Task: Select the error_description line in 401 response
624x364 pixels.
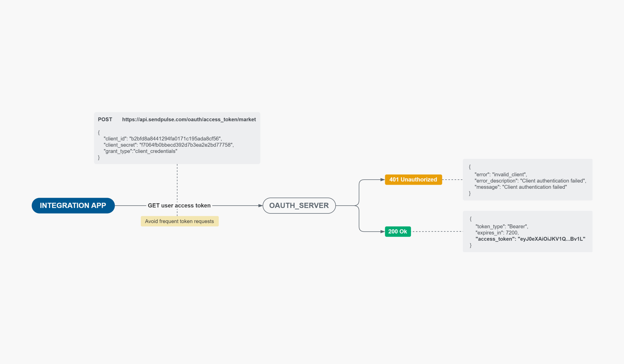Action: click(x=530, y=181)
